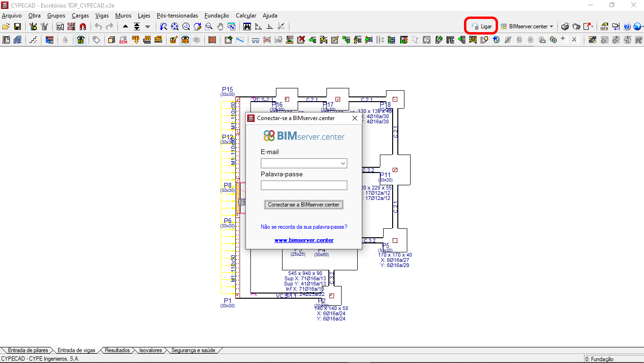
Task: Switch to Entrada de vigas tab
Action: point(76,350)
